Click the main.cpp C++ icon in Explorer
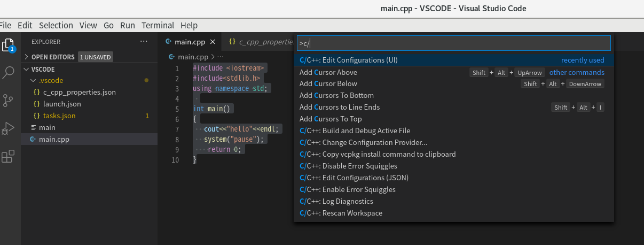Image resolution: width=644 pixels, height=245 pixels. pos(33,139)
